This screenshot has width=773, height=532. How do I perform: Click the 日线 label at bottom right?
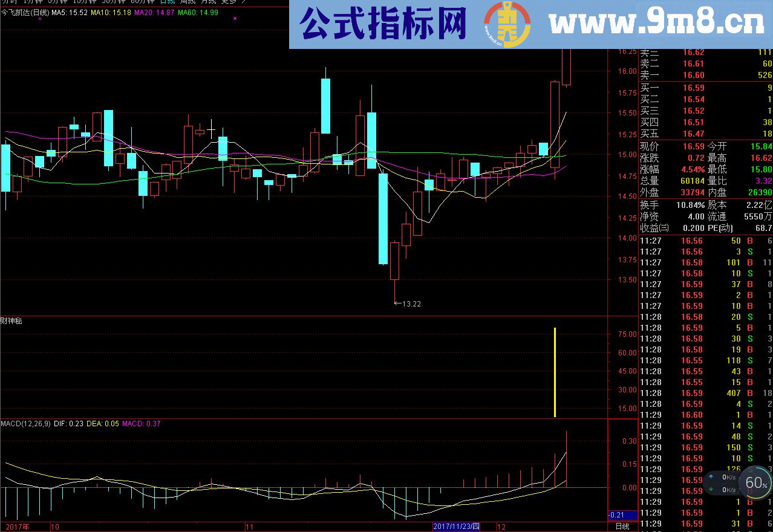[622, 527]
